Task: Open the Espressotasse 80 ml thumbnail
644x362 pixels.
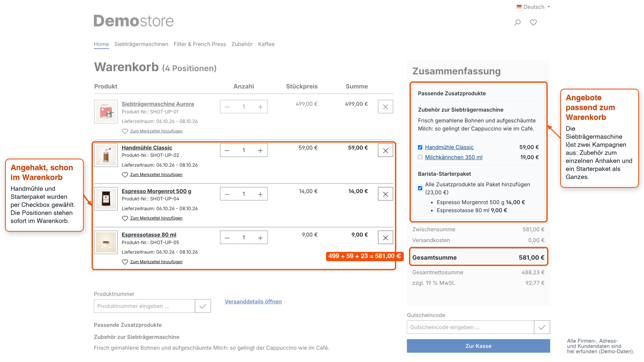Action: coord(106,242)
